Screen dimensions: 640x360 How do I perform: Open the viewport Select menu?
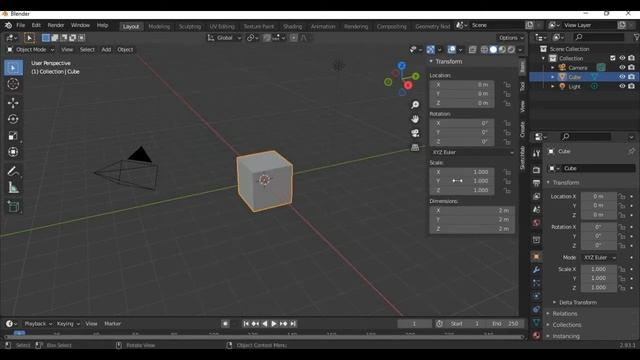click(x=87, y=49)
